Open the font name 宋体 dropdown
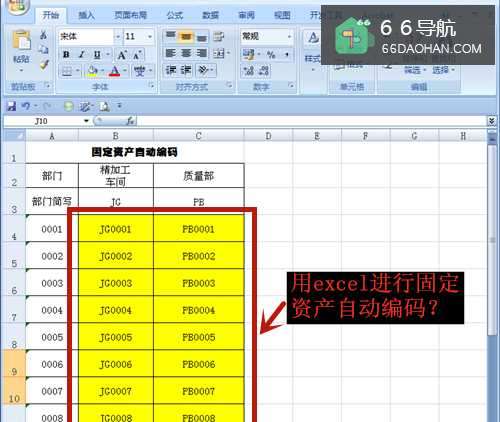This screenshot has height=422, width=500. pyautogui.click(x=118, y=36)
